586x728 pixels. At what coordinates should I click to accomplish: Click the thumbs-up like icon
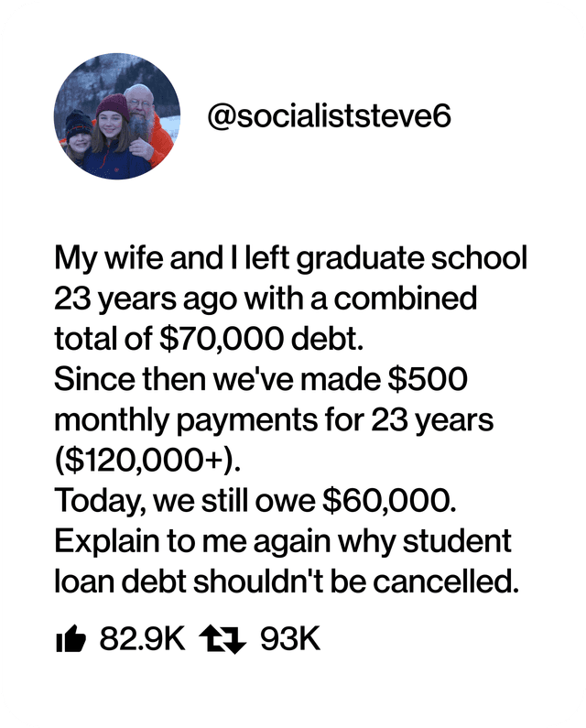pyautogui.click(x=72, y=641)
